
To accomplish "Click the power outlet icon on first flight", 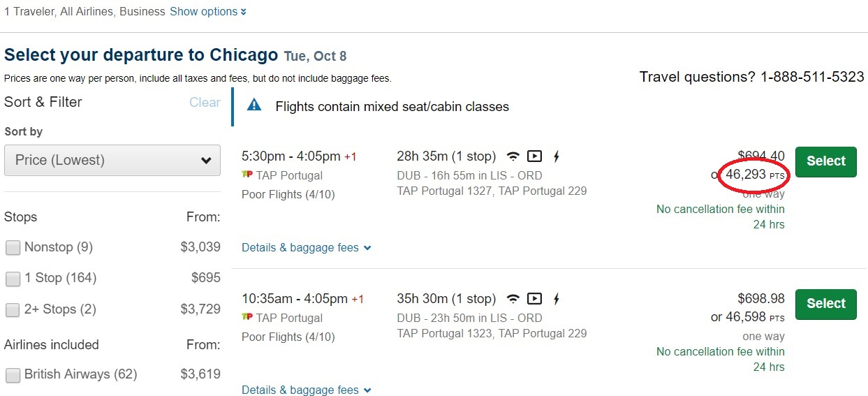I will point(557,156).
